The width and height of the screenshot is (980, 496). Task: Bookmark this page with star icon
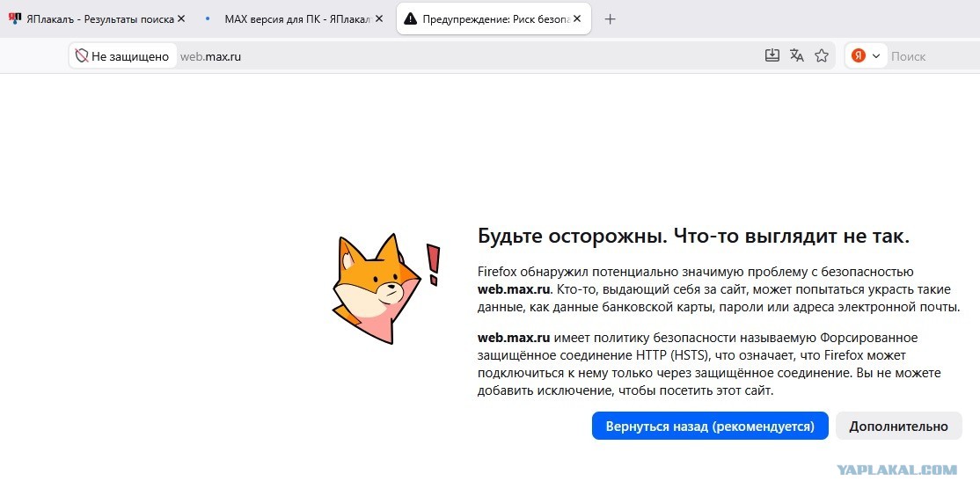click(x=822, y=55)
